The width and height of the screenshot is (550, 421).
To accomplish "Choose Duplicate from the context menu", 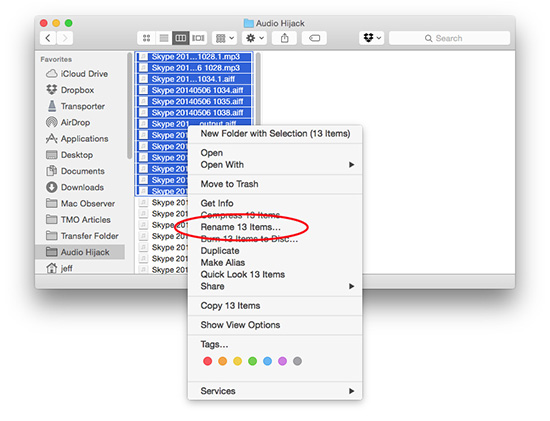I will coord(275,250).
